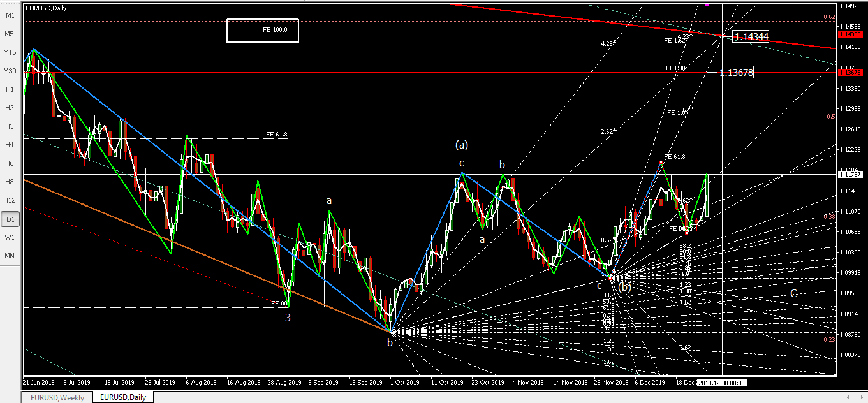
Task: Choose the H12 timeframe button
Action: 10,200
